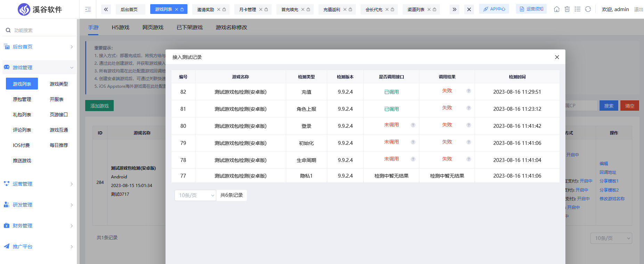Image resolution: width=644 pixels, height=264 pixels.
Task: Refresh page using circular arrow icon
Action: point(588,9)
